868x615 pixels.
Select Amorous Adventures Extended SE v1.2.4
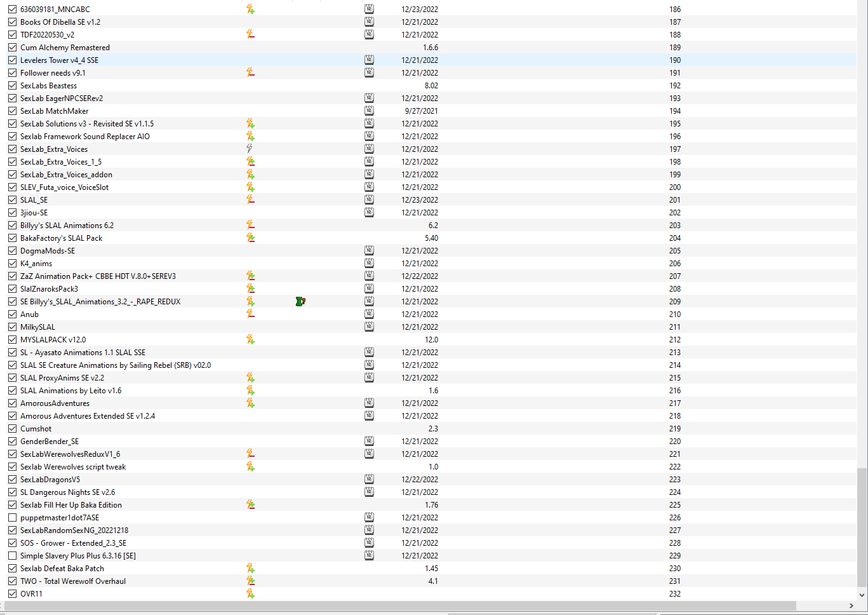click(88, 416)
